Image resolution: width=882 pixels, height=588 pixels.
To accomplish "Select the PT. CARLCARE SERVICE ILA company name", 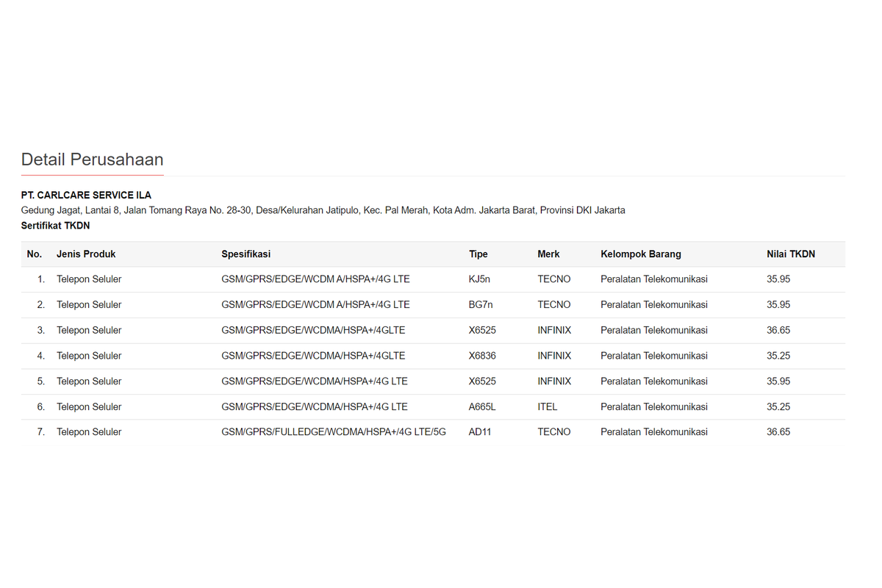I will [86, 196].
